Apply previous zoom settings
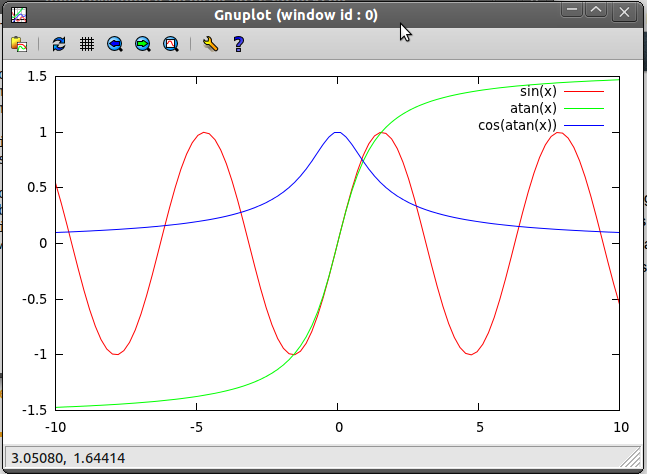The height and width of the screenshot is (474, 647). tap(115, 44)
